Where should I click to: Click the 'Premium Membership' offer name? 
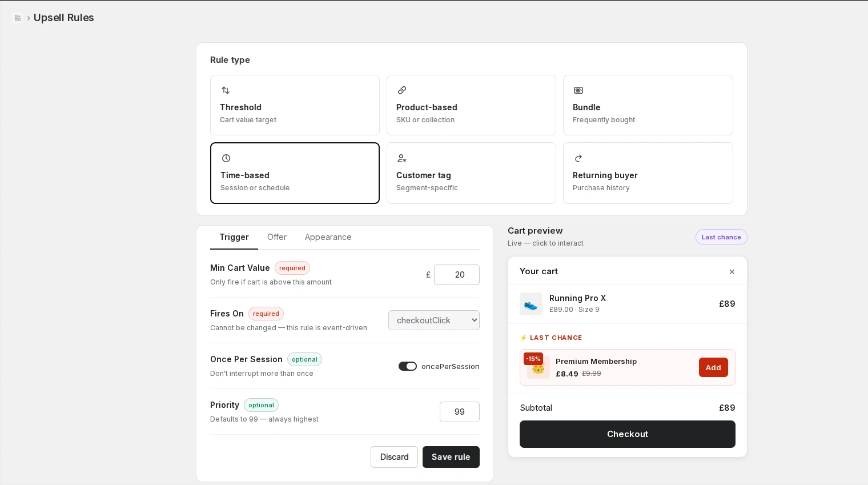coord(596,362)
